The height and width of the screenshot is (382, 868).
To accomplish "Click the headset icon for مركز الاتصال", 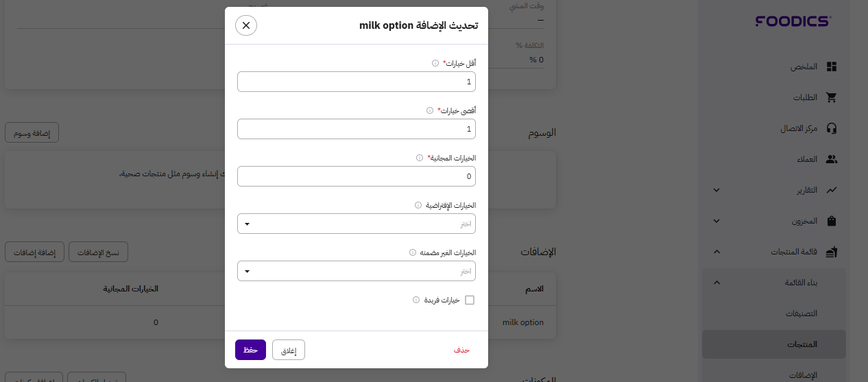I will pos(832,128).
